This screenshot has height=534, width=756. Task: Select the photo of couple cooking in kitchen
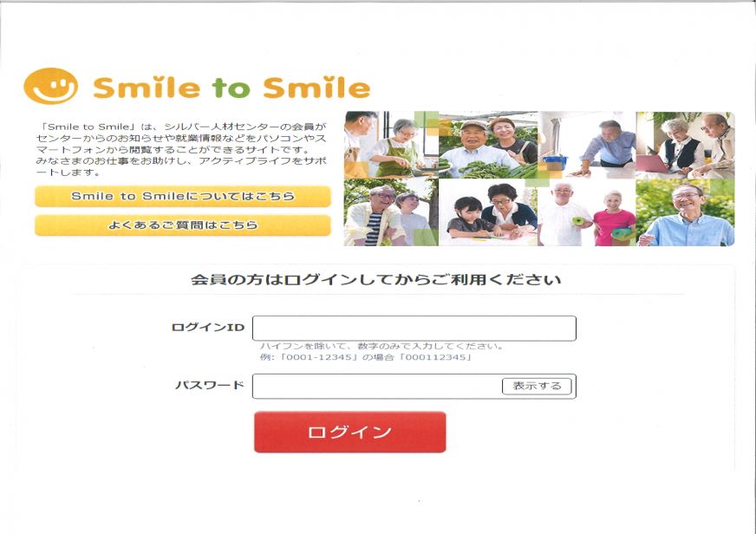391,145
